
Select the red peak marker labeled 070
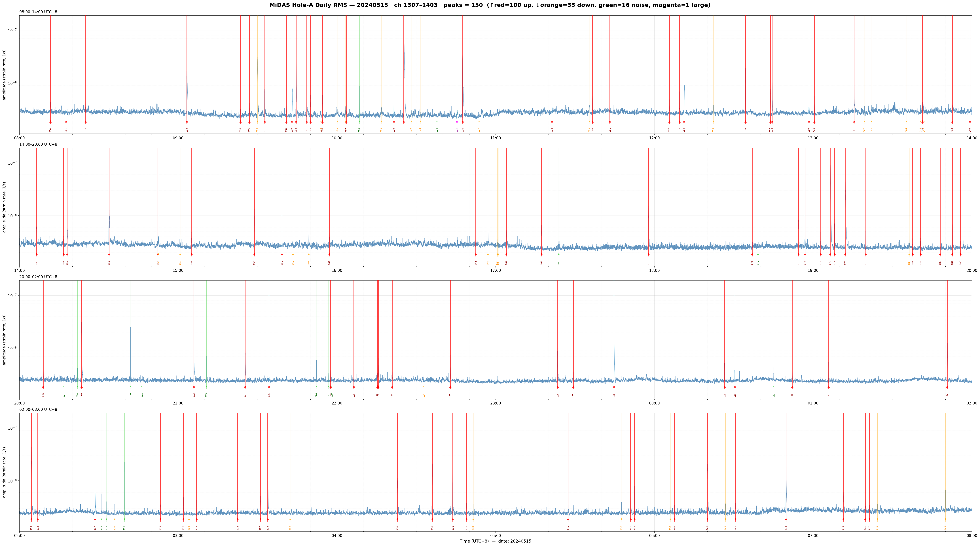coord(649,254)
